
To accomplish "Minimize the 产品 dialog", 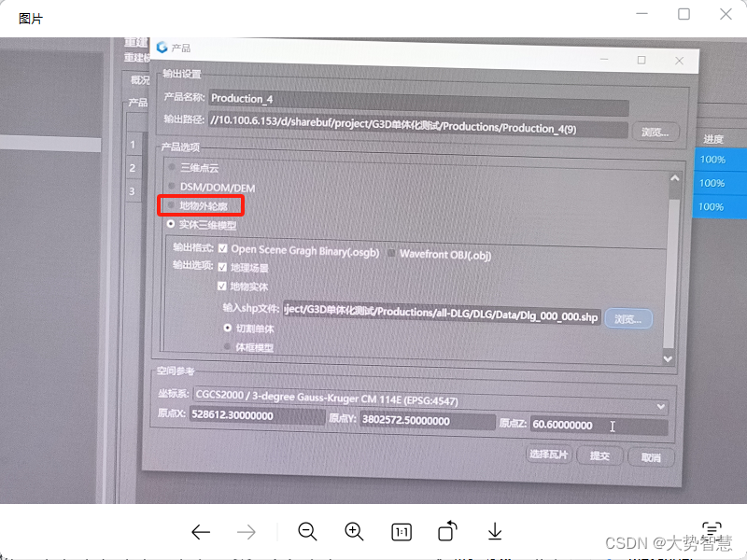I will tap(604, 59).
